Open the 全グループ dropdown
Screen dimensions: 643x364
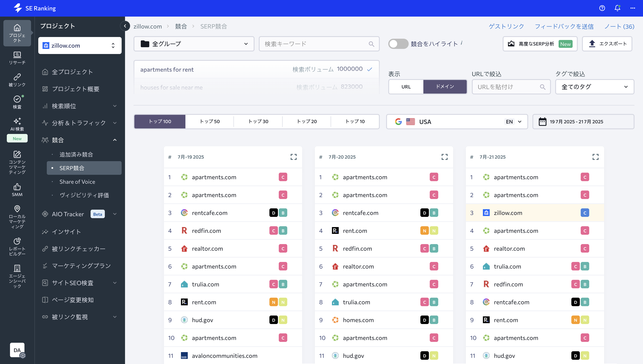pyautogui.click(x=194, y=44)
